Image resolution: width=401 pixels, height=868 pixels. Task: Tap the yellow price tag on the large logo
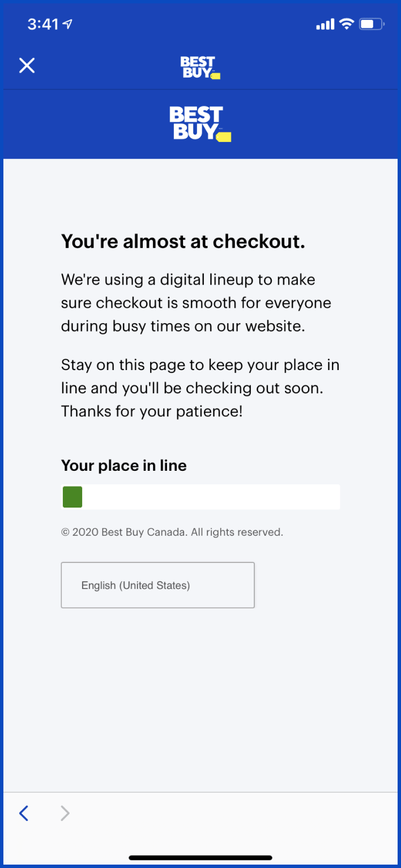coord(224,137)
